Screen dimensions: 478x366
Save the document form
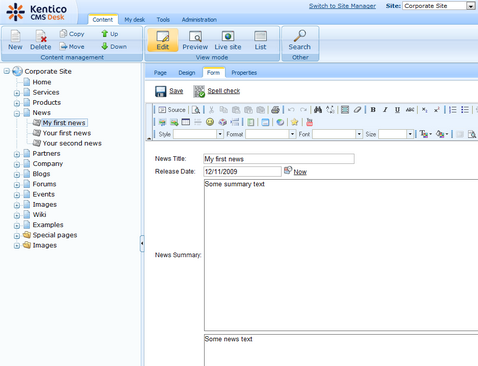click(169, 91)
